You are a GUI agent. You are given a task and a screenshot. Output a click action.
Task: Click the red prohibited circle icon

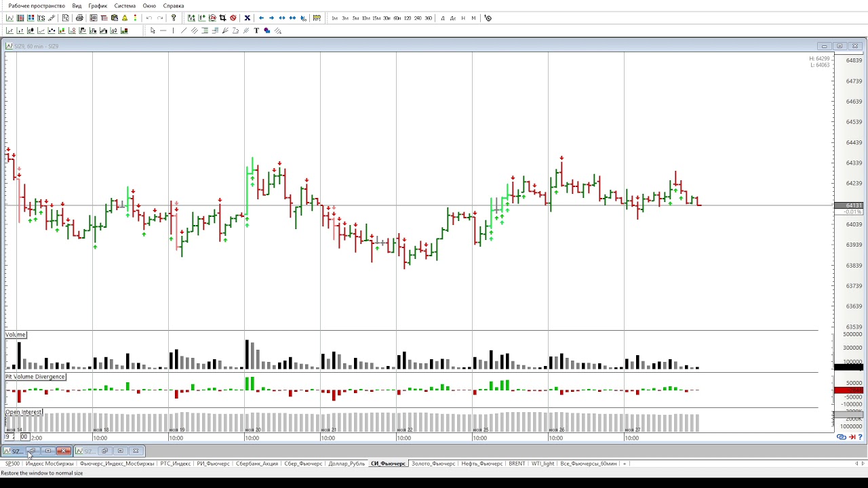coord(233,18)
